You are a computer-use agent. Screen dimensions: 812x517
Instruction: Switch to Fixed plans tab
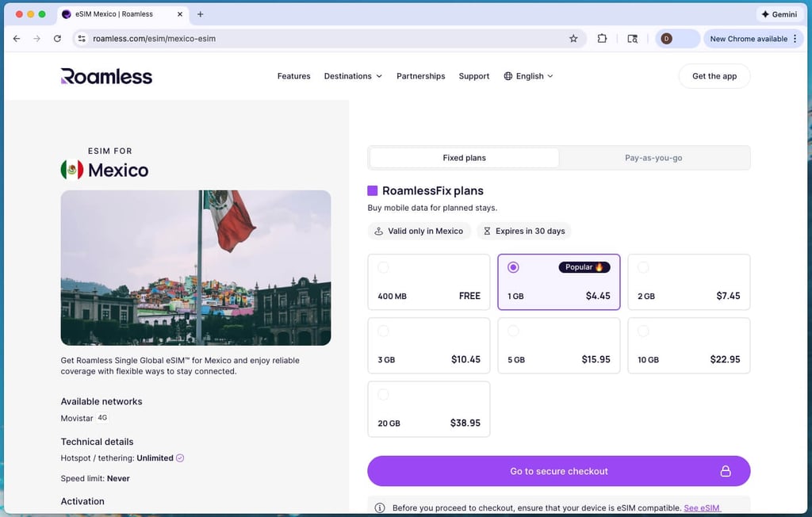click(x=464, y=158)
